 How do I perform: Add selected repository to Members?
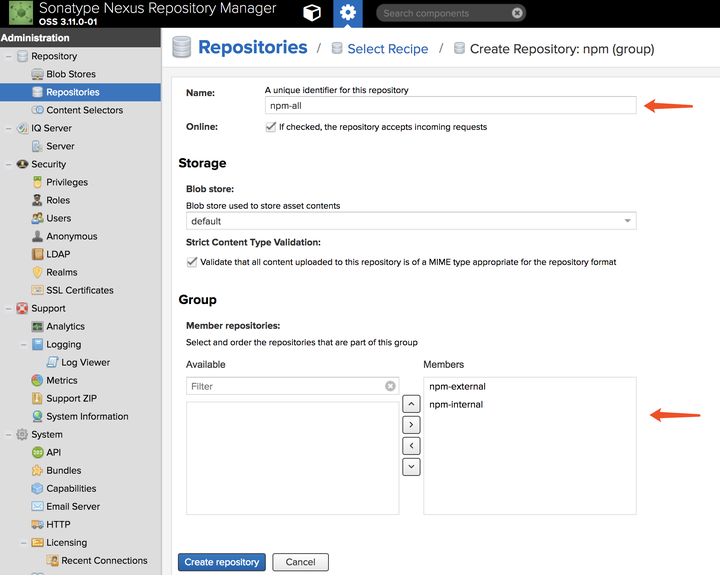411,425
